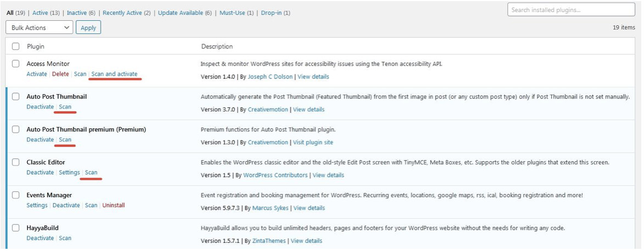Visit plugin site for Auto Post Thumbnail premium
The height and width of the screenshot is (251, 644).
click(x=313, y=142)
